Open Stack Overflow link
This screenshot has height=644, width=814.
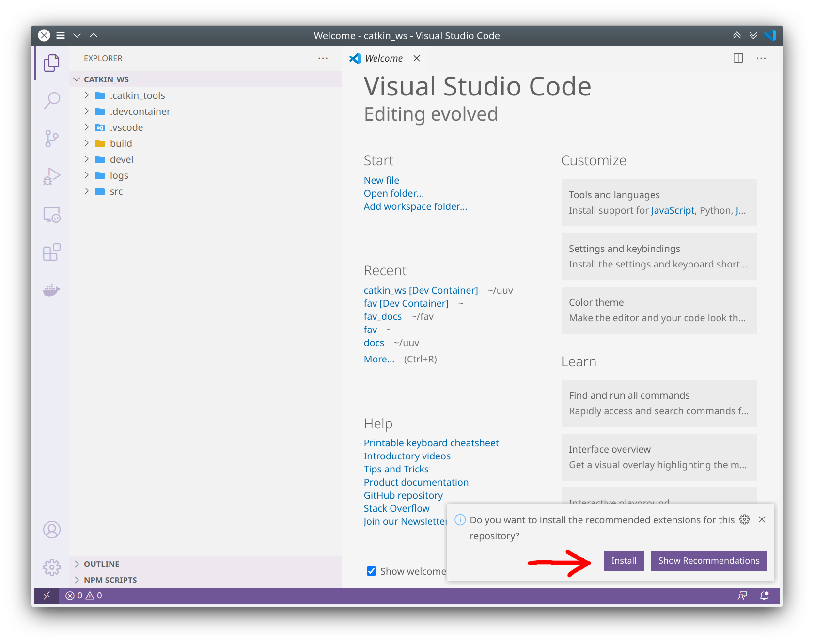click(x=396, y=508)
